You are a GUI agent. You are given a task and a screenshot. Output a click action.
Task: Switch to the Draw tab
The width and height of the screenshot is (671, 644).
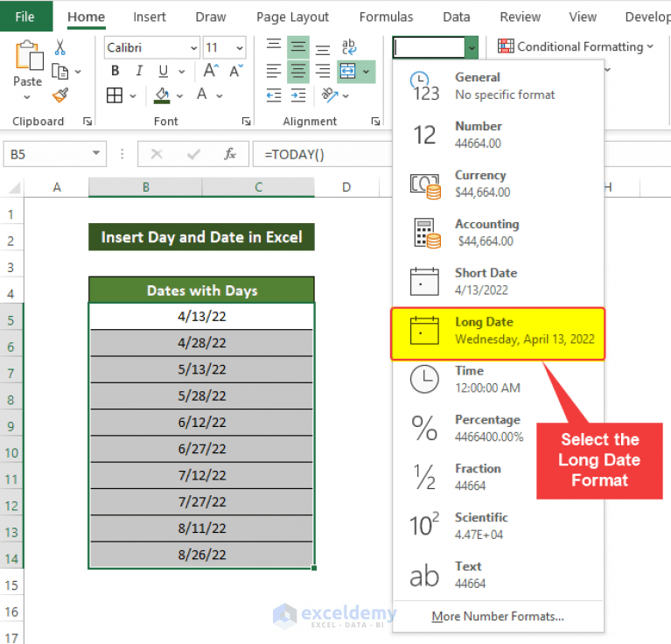[211, 17]
